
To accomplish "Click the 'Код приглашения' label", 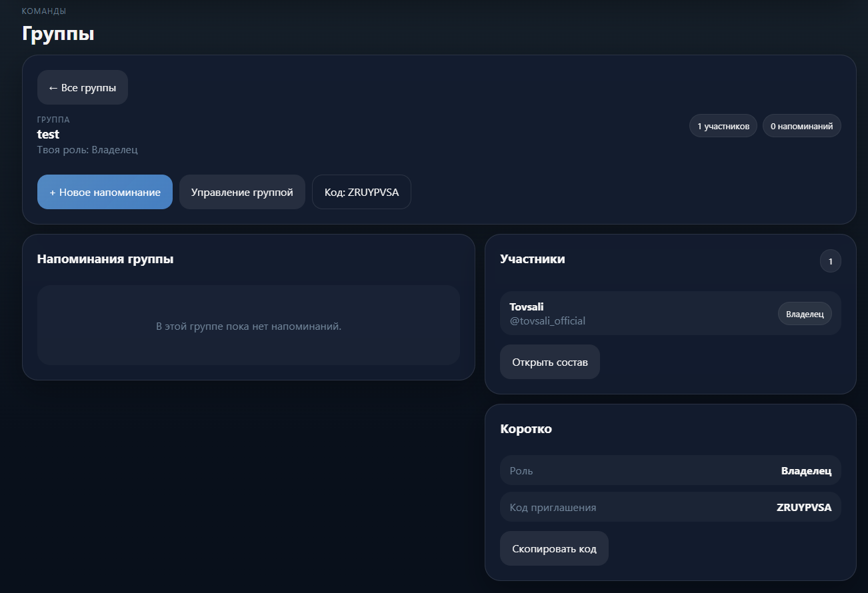I will click(552, 507).
